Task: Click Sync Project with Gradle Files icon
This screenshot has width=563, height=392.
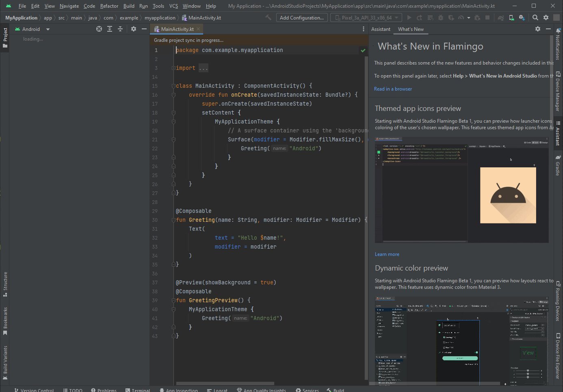Action: [x=501, y=17]
